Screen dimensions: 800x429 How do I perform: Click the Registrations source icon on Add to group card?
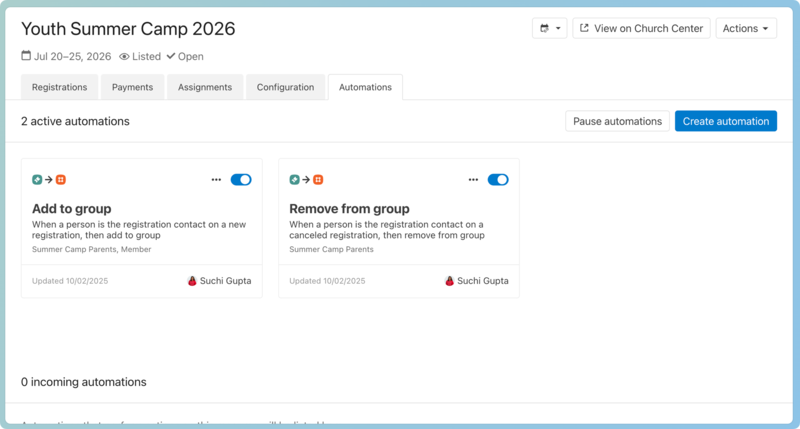[37, 180]
